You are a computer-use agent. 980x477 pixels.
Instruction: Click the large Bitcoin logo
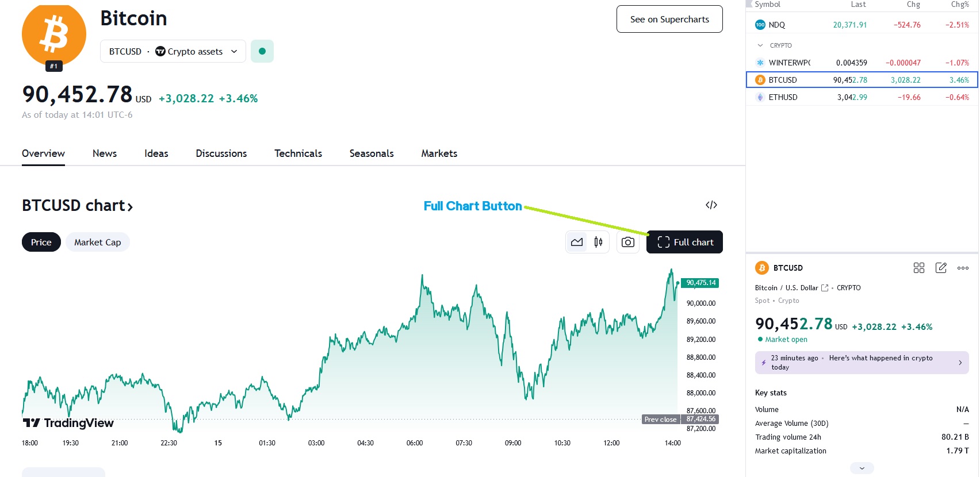(54, 34)
